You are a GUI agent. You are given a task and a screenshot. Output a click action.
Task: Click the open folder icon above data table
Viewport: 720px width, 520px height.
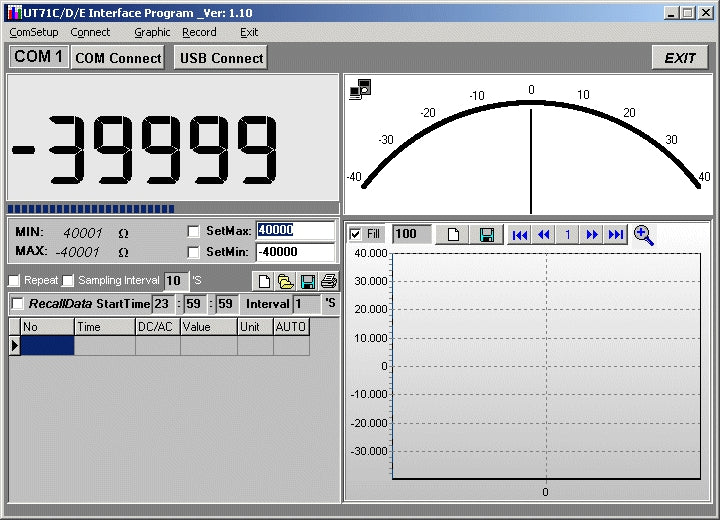(x=285, y=281)
